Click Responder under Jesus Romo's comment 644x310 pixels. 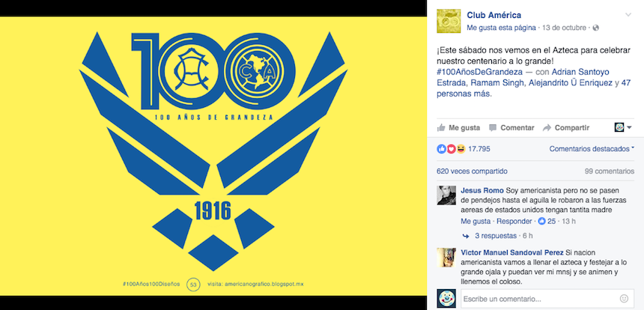tap(514, 222)
